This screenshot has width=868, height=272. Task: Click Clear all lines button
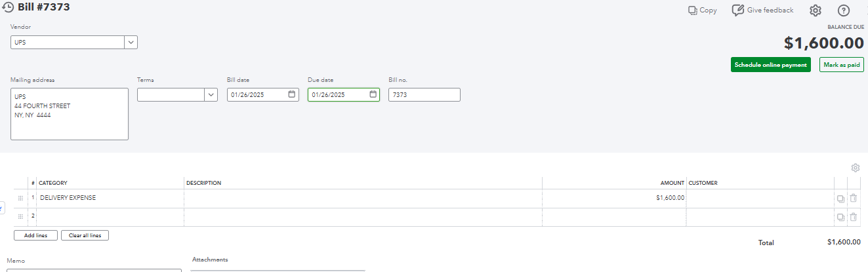pyautogui.click(x=85, y=235)
